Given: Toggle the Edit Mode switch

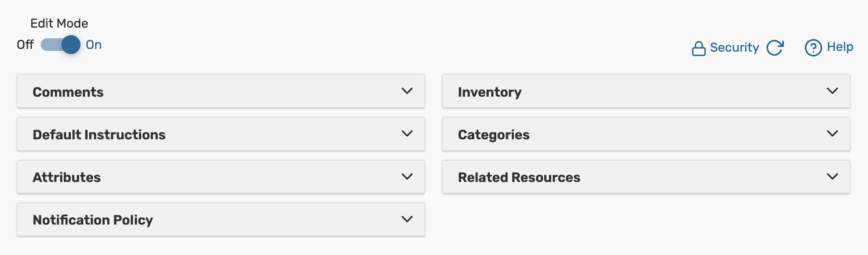Looking at the screenshot, I should [61, 45].
